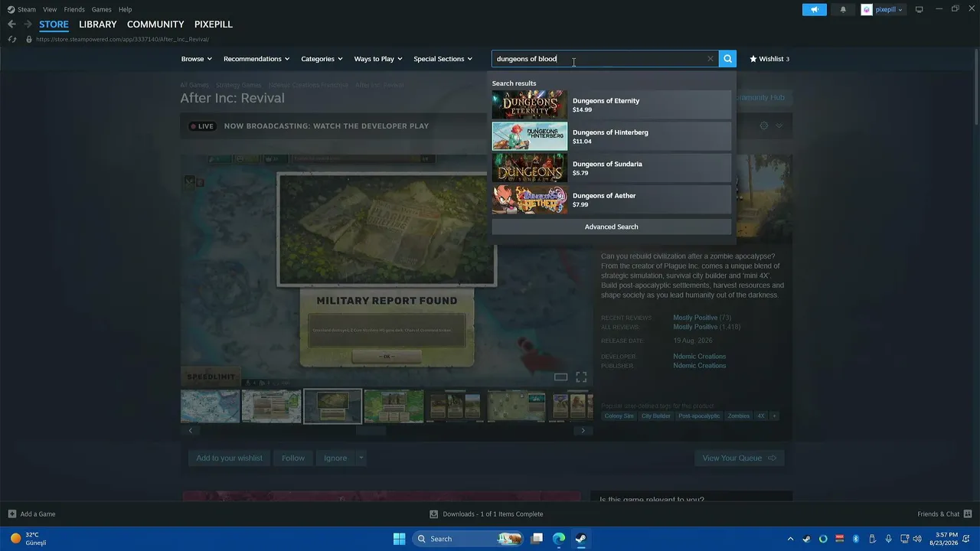
Task: Click View Your Queue button
Action: (740, 458)
